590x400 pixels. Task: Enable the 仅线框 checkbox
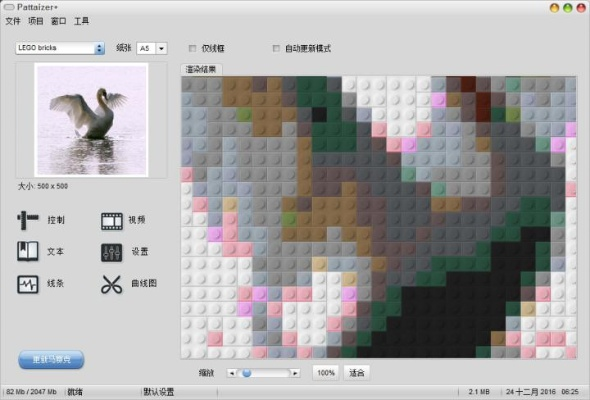(x=192, y=49)
